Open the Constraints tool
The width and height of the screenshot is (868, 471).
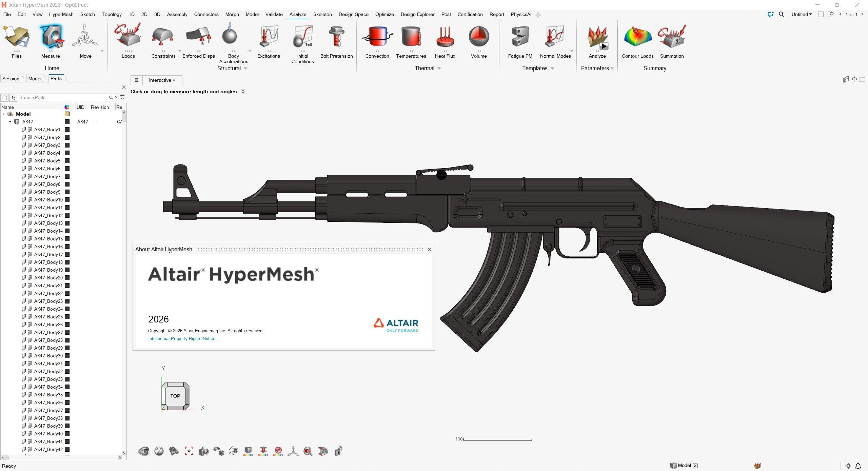click(x=163, y=41)
